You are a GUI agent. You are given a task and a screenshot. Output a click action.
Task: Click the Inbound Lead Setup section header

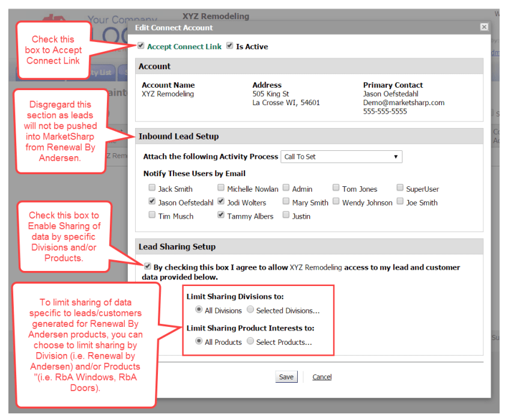pyautogui.click(x=178, y=136)
